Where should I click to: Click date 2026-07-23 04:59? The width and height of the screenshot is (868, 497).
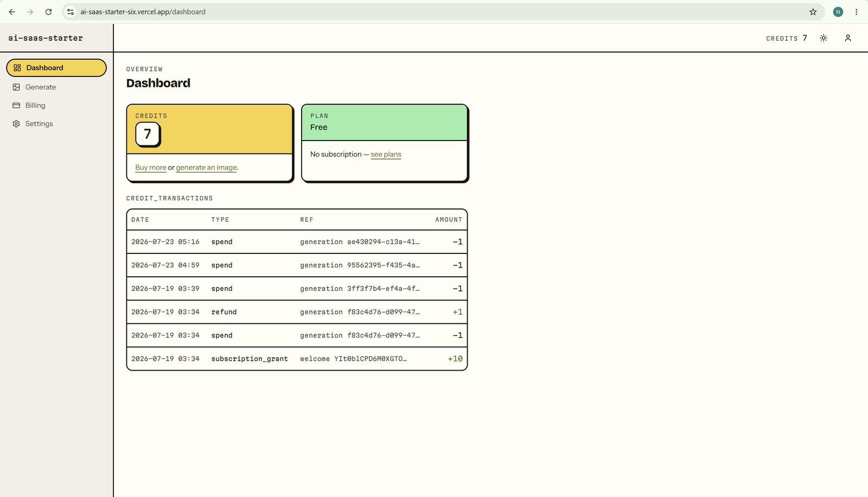click(x=165, y=265)
